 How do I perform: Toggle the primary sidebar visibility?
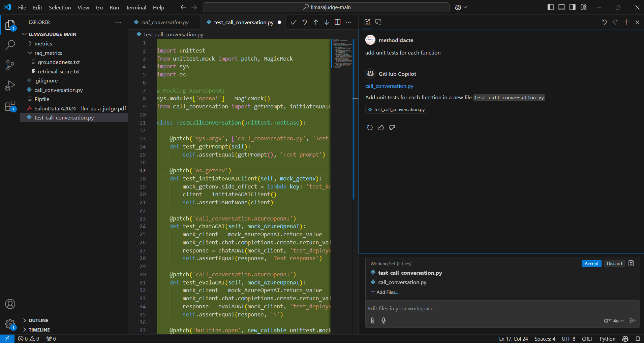(550, 7)
